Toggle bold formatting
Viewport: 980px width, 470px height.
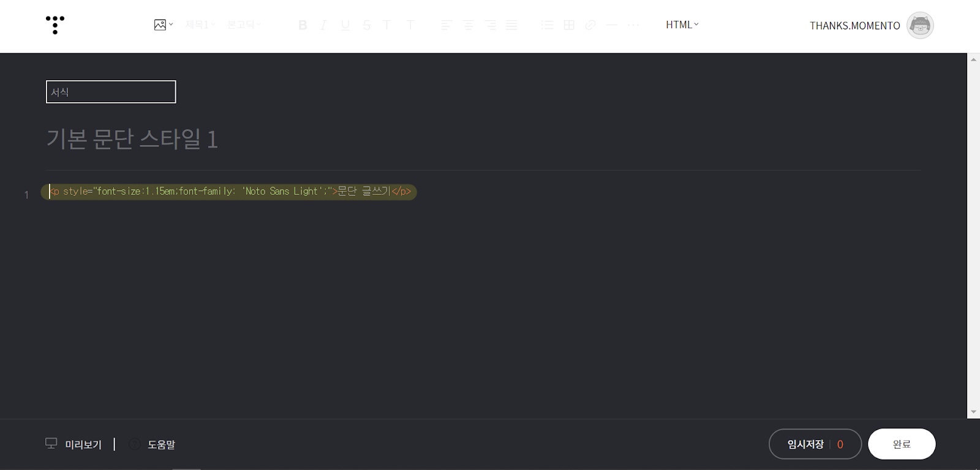(x=303, y=25)
